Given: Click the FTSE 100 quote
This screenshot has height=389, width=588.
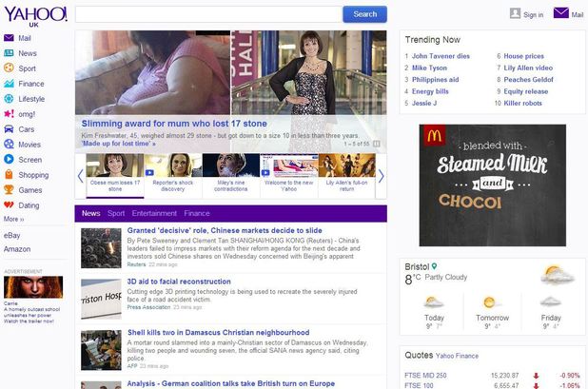Looking at the screenshot, I should 419,385.
